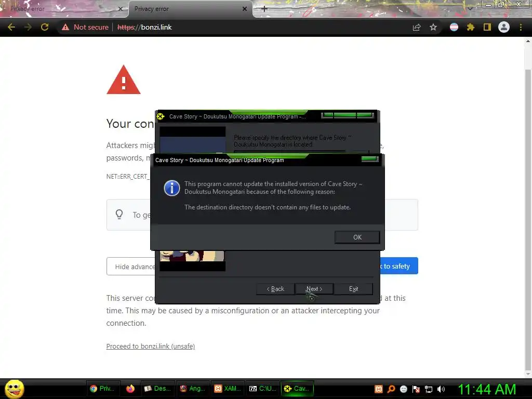The height and width of the screenshot is (399, 532).
Task: Open the volume speaker tray icon
Action: 441,389
